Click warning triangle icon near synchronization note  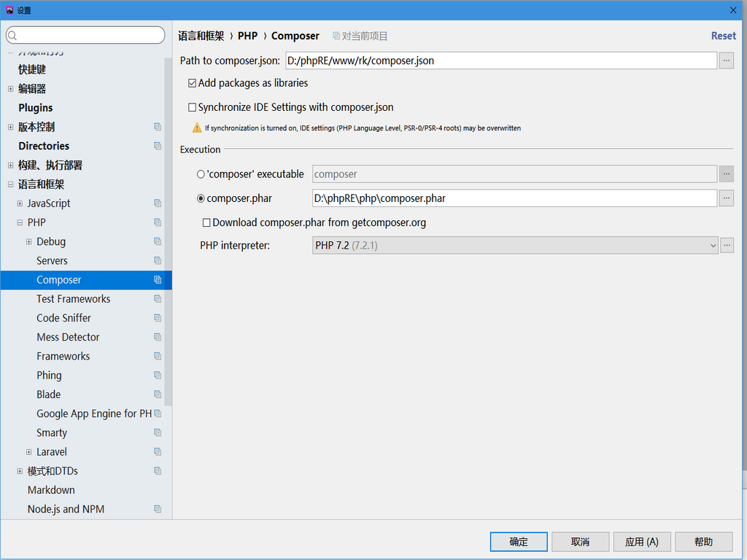pos(197,128)
